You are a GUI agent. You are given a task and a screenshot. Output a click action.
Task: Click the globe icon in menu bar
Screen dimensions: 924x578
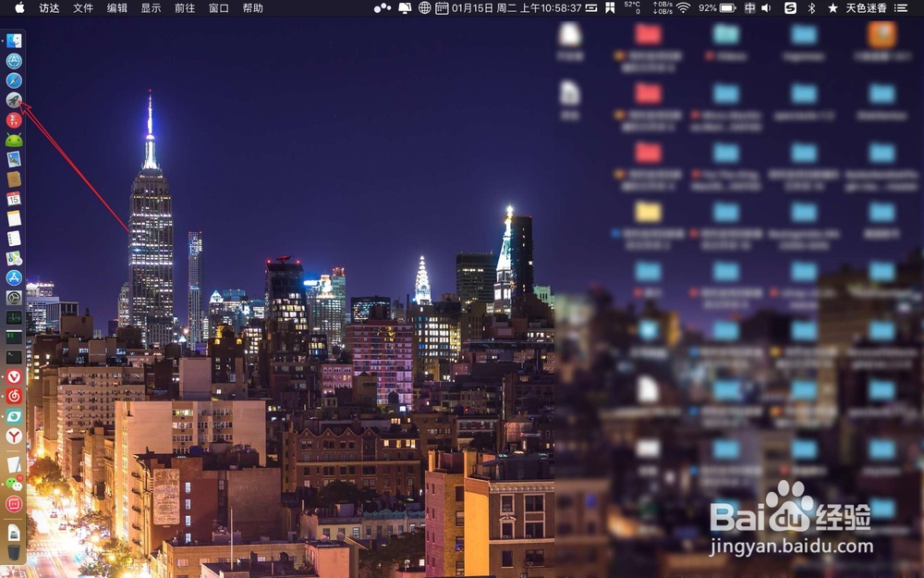[424, 7]
